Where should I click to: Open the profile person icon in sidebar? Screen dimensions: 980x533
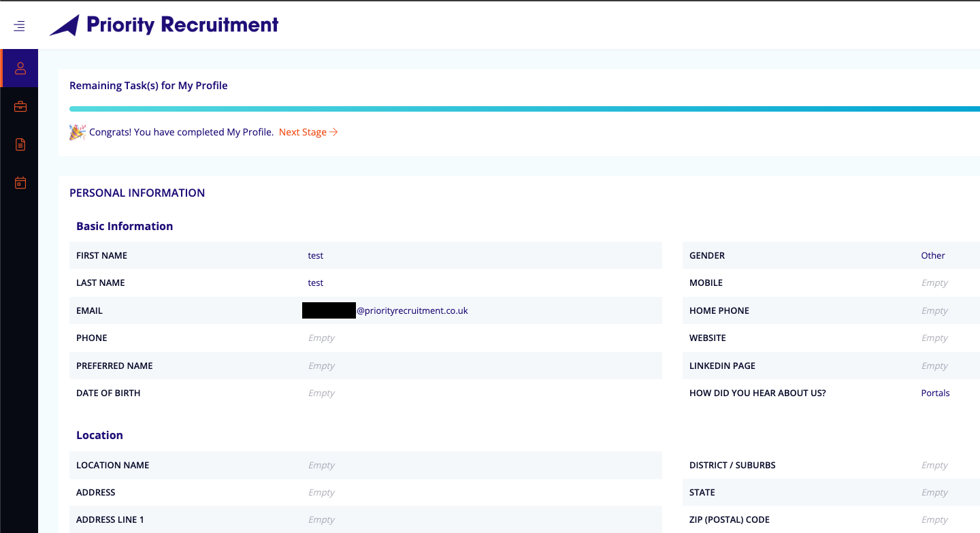pos(20,68)
